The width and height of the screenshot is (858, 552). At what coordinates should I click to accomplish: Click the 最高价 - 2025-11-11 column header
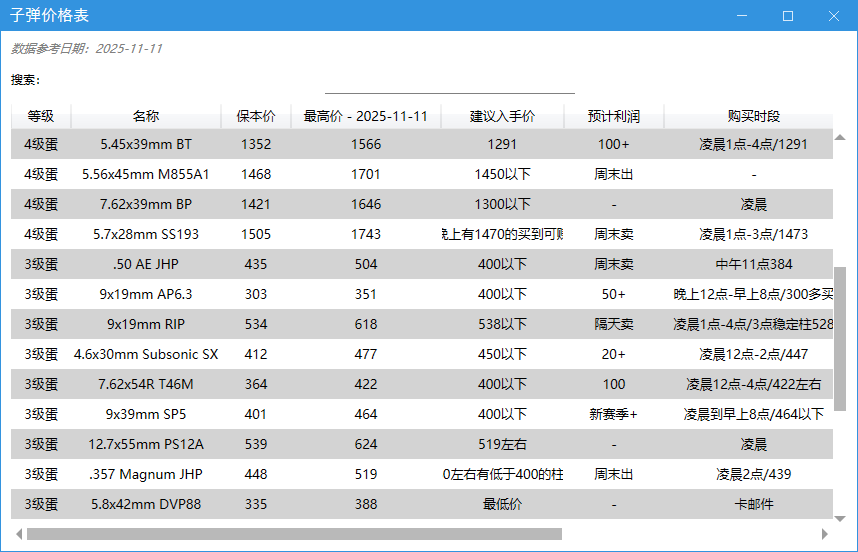click(x=366, y=116)
